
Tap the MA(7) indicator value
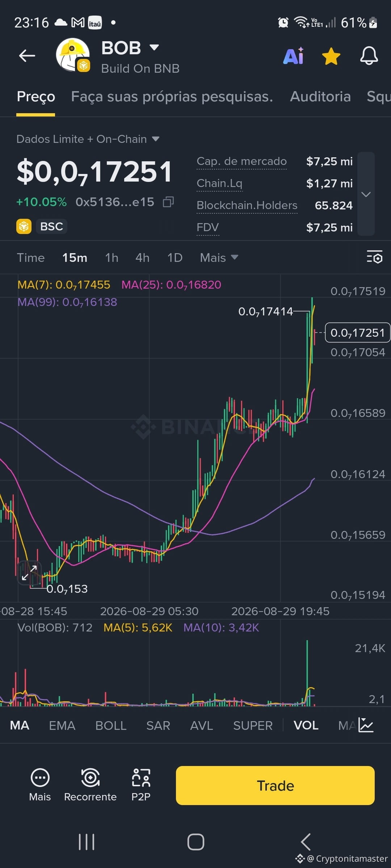point(64,285)
